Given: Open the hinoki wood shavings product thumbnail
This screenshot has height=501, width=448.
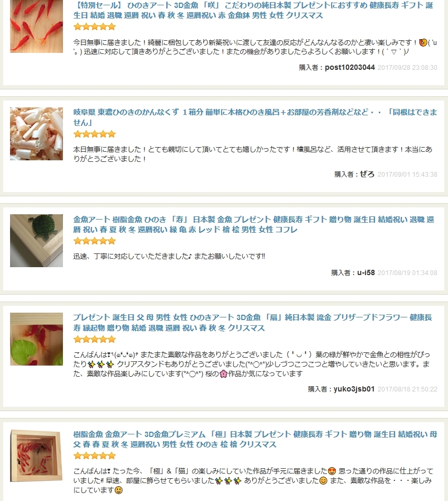Looking at the screenshot, I should point(36,133).
